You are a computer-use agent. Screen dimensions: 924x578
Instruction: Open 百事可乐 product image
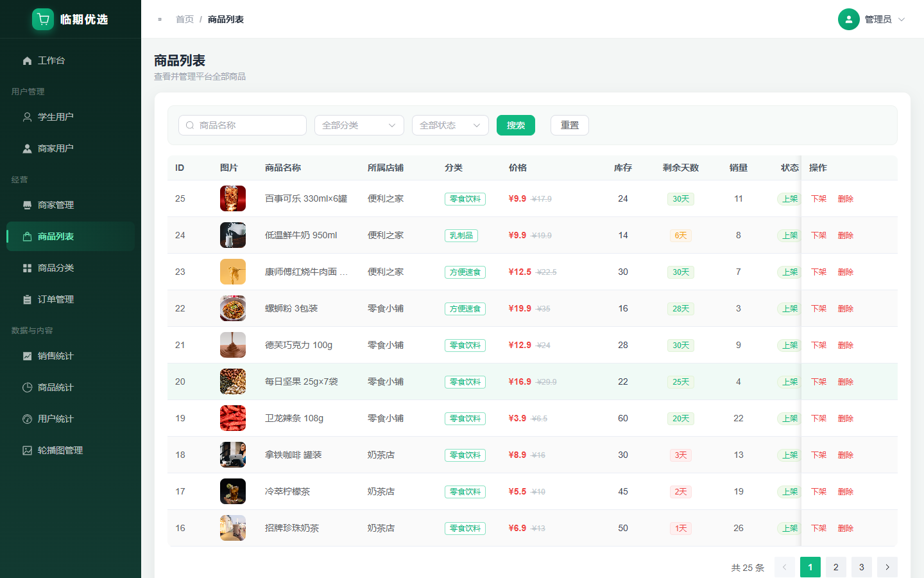point(233,198)
